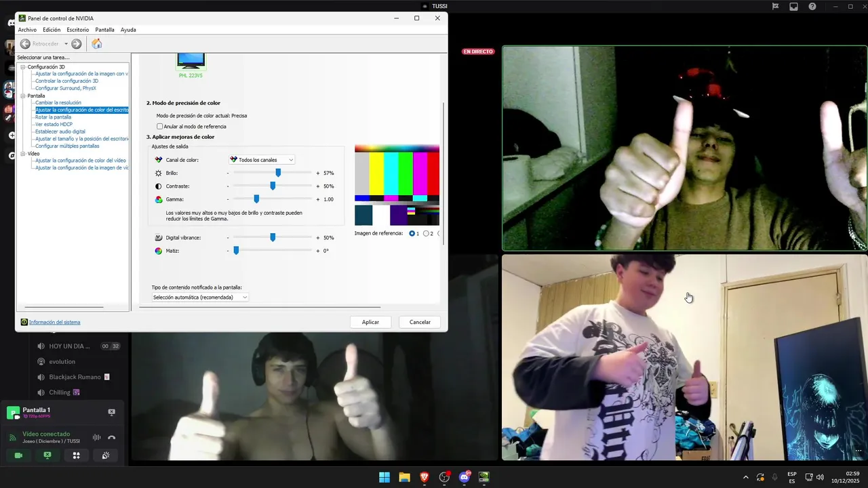Collapse the Pantalla tree node

coord(23,96)
